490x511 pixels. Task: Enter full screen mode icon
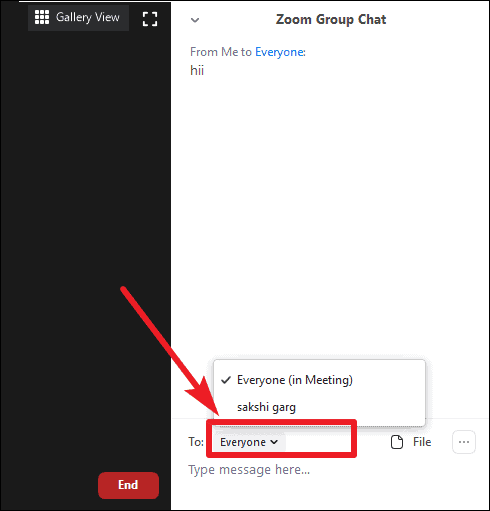click(150, 19)
